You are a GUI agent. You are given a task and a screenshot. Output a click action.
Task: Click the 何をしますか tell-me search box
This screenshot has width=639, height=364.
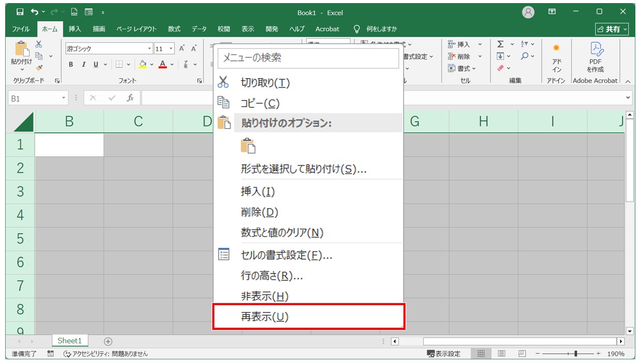(381, 29)
